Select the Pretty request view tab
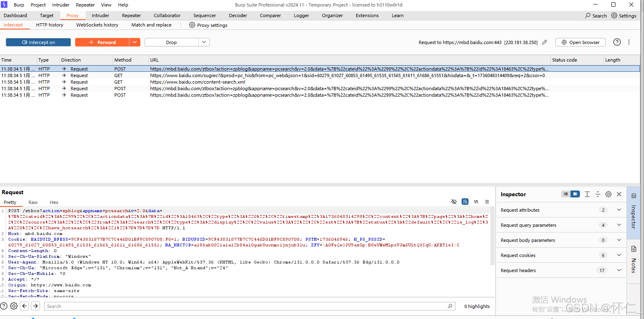Viewport: 644px width, 319px height. coord(10,202)
